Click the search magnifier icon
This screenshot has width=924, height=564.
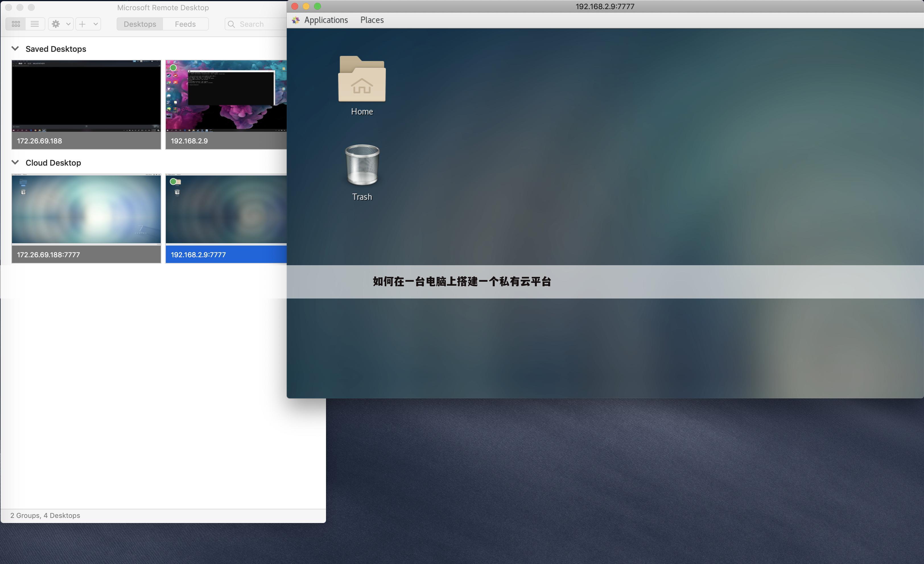(231, 24)
